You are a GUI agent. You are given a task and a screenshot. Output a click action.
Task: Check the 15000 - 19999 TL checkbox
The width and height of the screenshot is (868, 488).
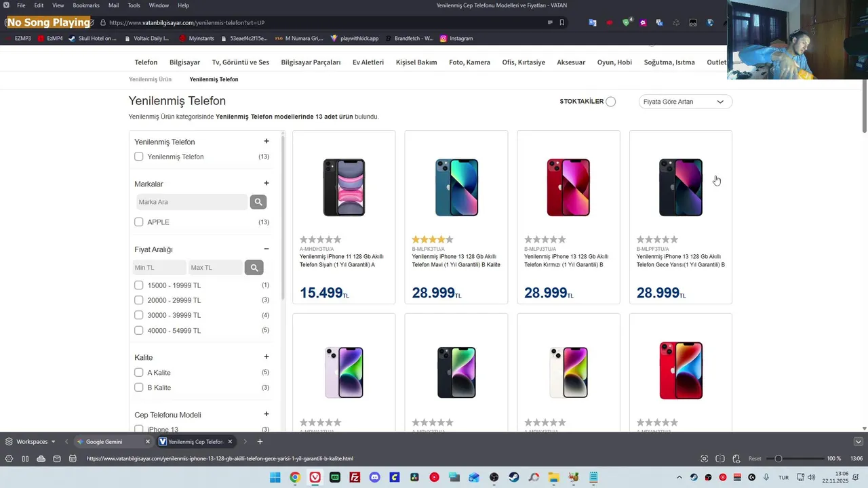(x=139, y=285)
